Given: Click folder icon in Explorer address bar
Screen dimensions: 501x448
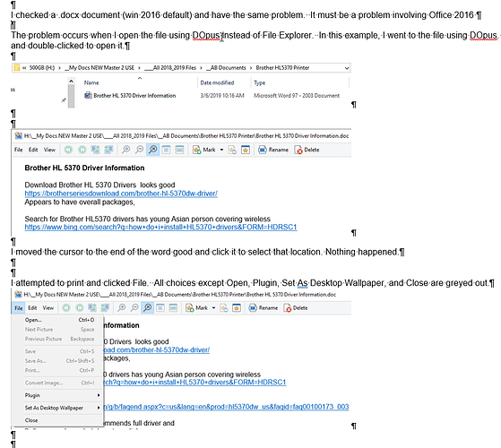Looking at the screenshot, I should point(16,68).
